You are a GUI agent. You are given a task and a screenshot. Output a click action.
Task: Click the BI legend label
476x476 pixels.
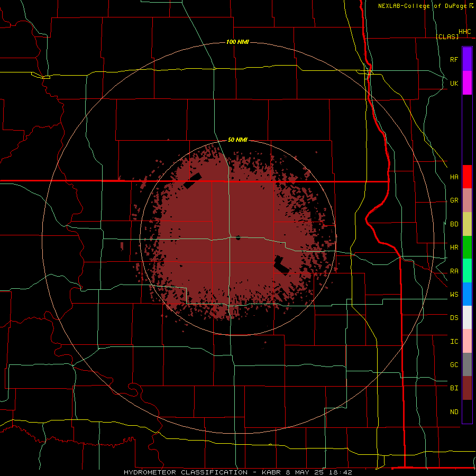point(454,388)
